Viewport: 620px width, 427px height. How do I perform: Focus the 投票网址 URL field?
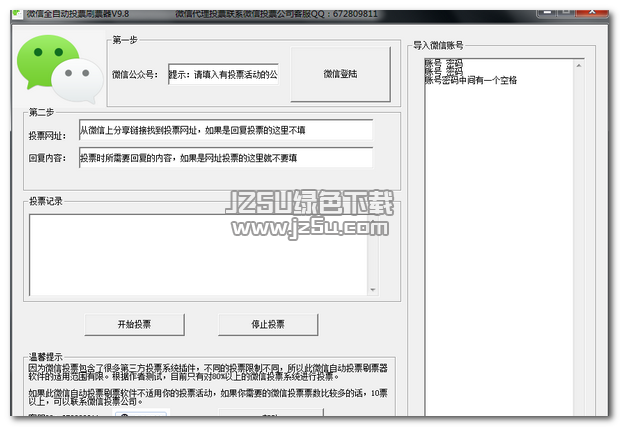(x=226, y=130)
